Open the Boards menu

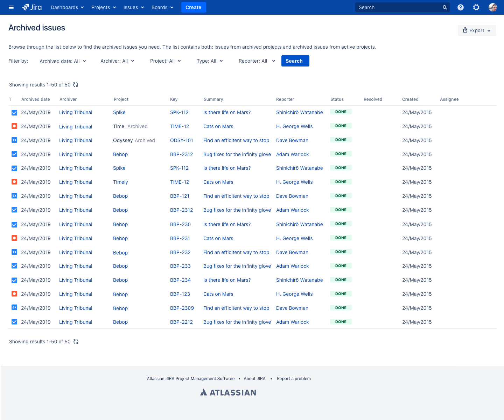coord(162,7)
